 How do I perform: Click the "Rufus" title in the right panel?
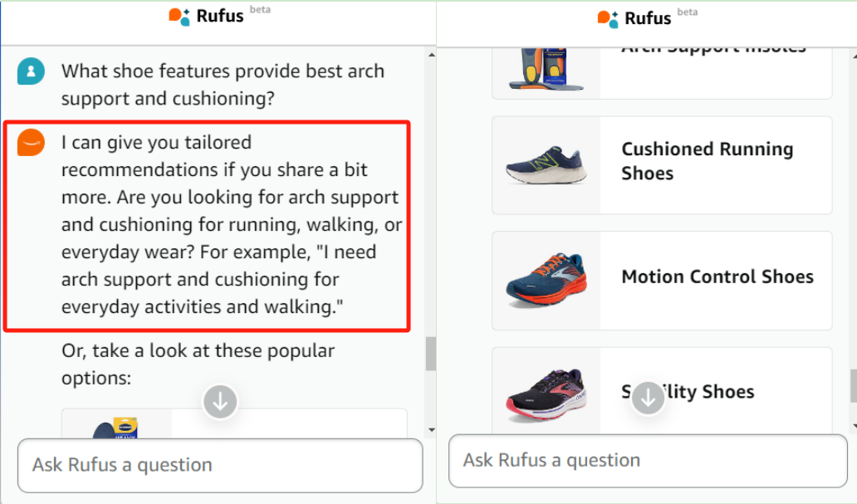tap(648, 18)
